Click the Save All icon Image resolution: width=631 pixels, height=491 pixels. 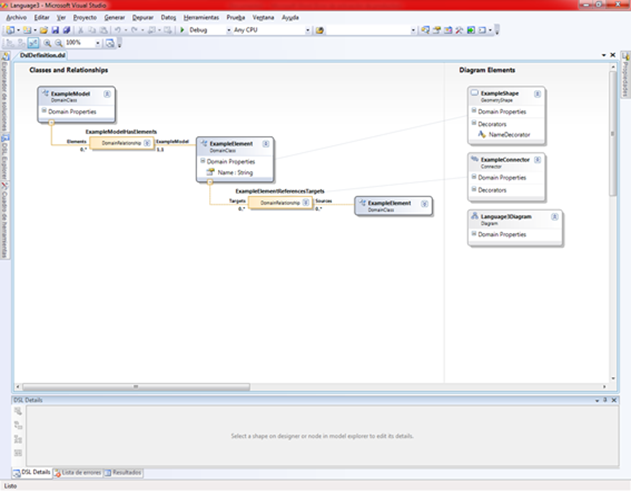tap(66, 30)
